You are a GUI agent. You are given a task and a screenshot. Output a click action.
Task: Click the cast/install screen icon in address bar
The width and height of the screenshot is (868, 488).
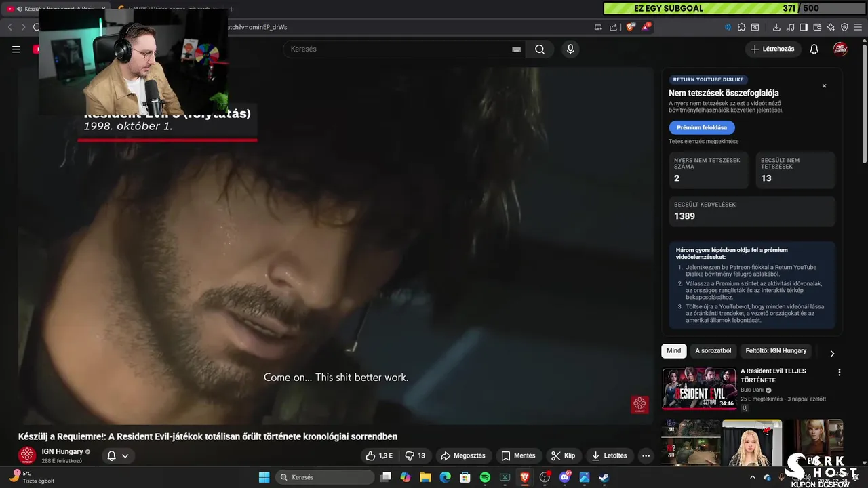(598, 27)
